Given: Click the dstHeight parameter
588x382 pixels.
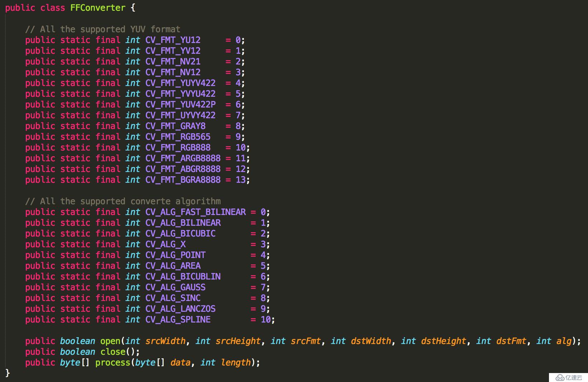Looking at the screenshot, I should (444, 341).
